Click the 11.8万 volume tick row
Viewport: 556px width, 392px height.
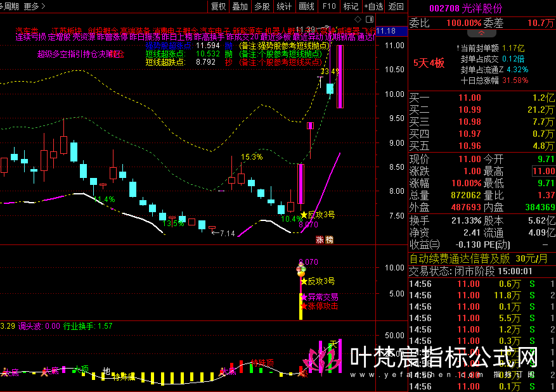482,295
